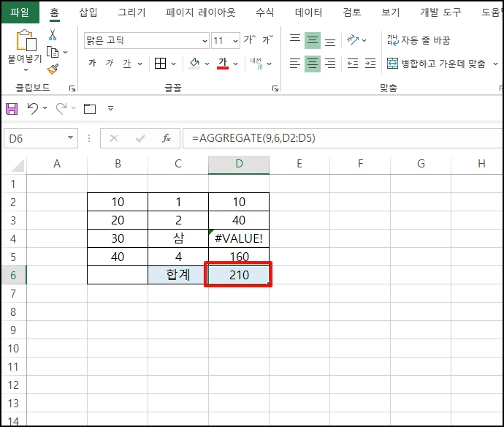The width and height of the screenshot is (504, 427).
Task: Open the font size dropdown showing 11
Action: click(x=236, y=41)
